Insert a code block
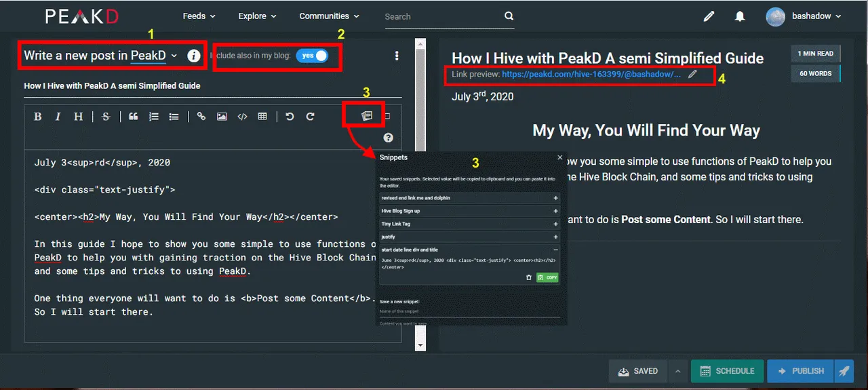 pyautogui.click(x=242, y=117)
